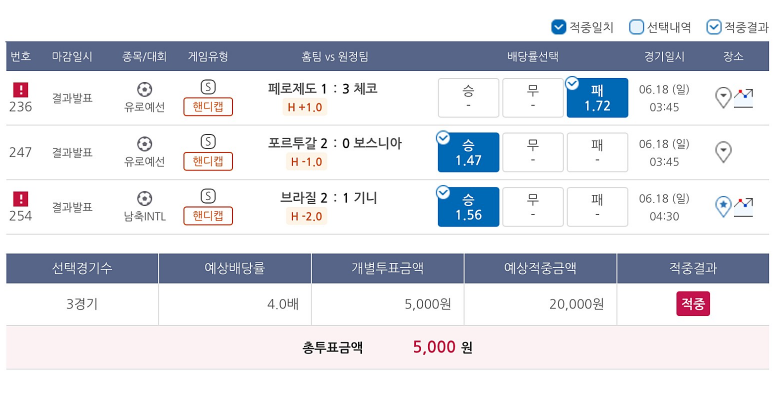Select the 승 1.56 odds for 브라질 vs 기니
Image resolution: width=778 pixels, height=400 pixels.
[468, 207]
